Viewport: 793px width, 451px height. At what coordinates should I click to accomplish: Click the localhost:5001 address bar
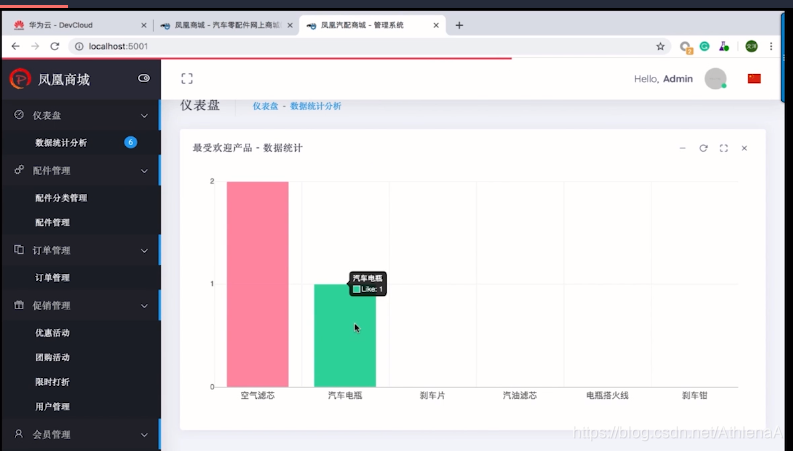pyautogui.click(x=369, y=46)
